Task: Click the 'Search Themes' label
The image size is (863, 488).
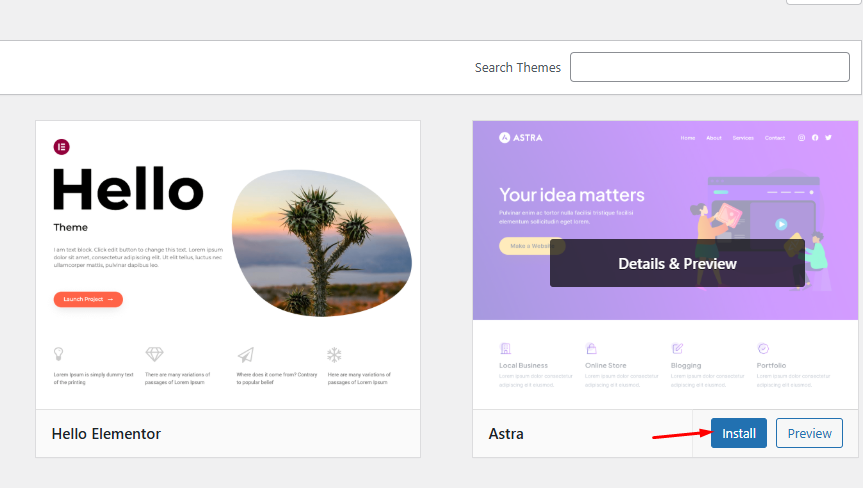Action: 517,67
